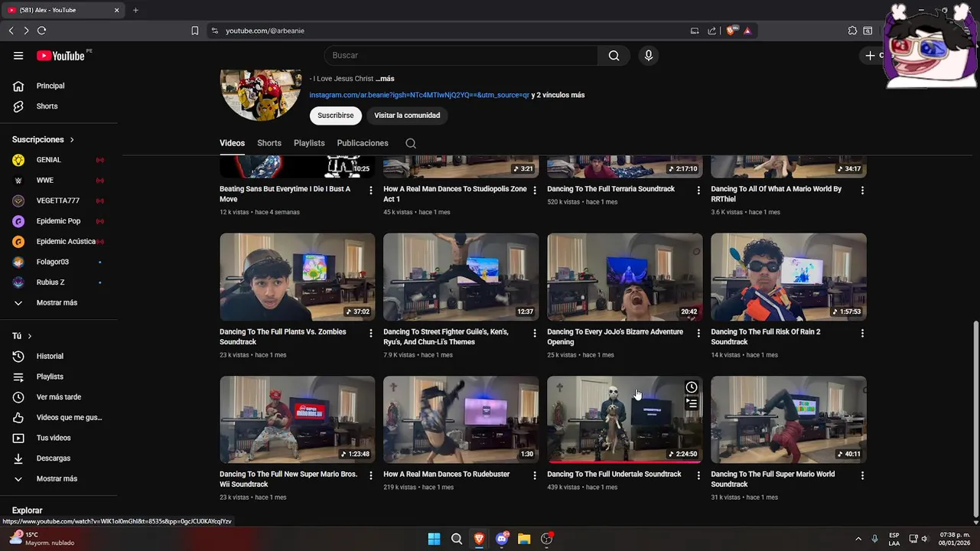Play Street Fighter themes video thumbnail
The width and height of the screenshot is (980, 551).
(461, 276)
